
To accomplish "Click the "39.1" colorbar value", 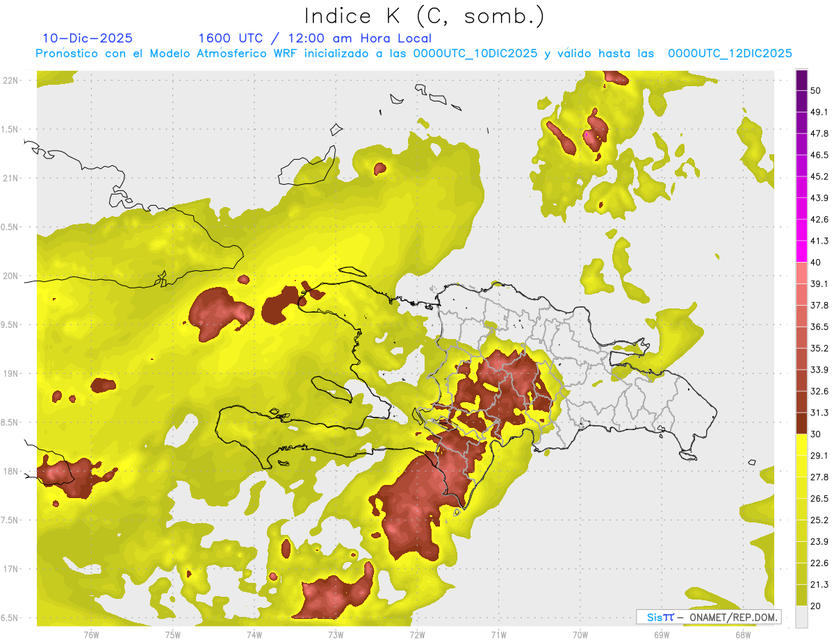I will [x=819, y=283].
